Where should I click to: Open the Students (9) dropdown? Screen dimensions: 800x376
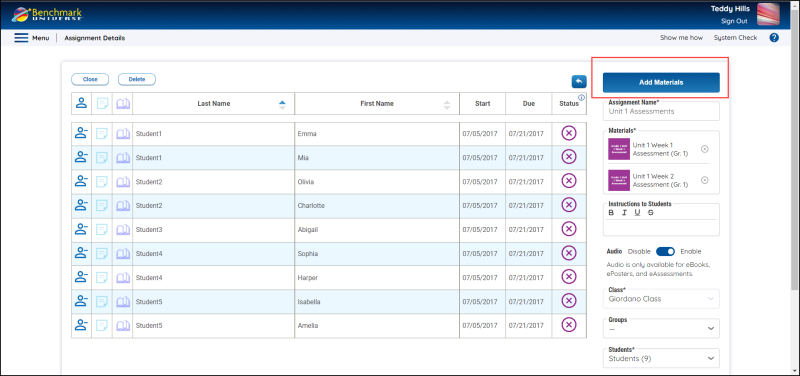(x=661, y=358)
